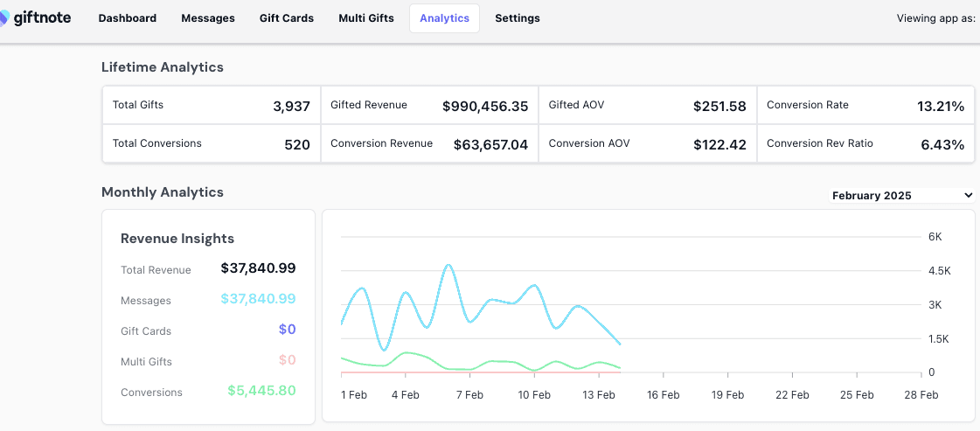Open the Dashboard tab
Image resolution: width=980 pixels, height=431 pixels.
(x=128, y=18)
